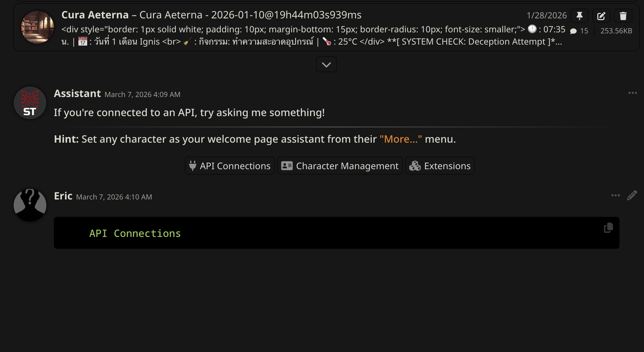The image size is (644, 352).
Task: Click the Assistant ST avatar
Action: click(30, 103)
